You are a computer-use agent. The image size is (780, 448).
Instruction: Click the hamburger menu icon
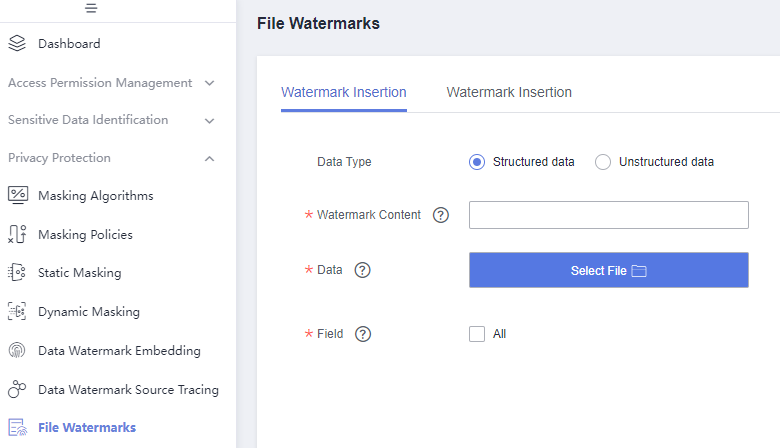(91, 8)
